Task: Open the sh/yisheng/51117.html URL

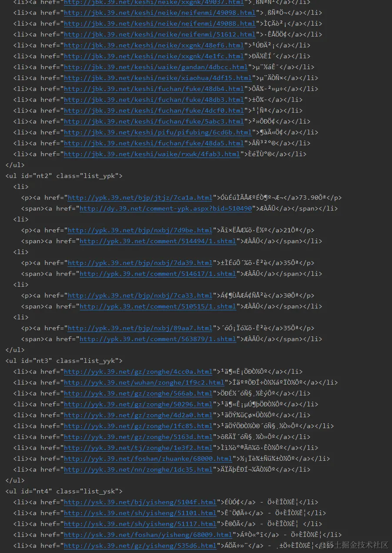Action: (x=140, y=524)
